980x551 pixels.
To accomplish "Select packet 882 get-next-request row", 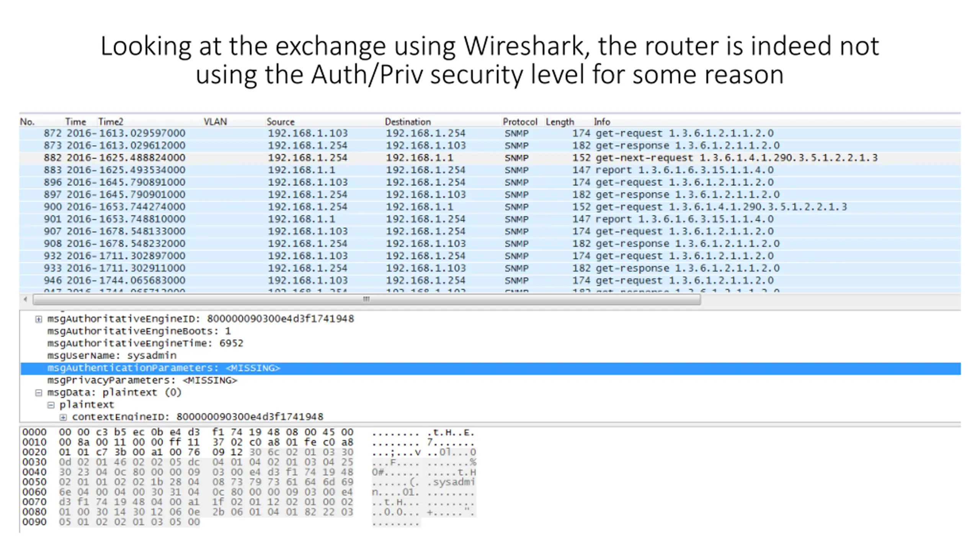I will coord(490,158).
